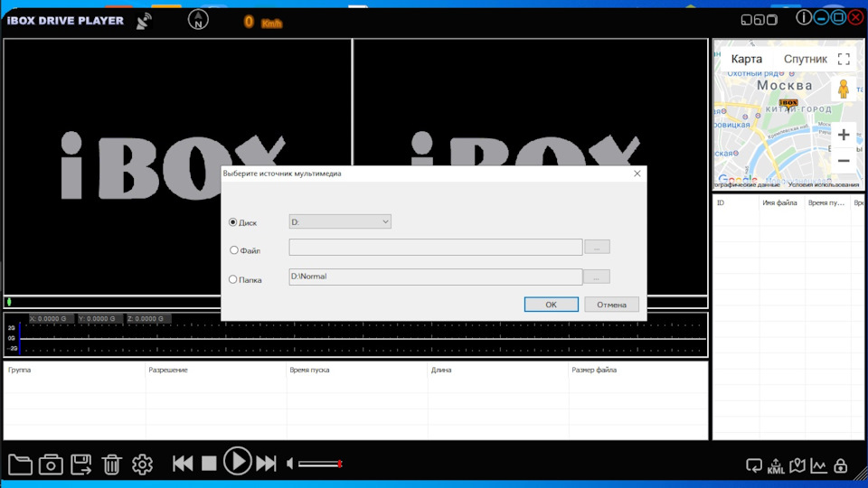Click the trash delete icon

111,465
